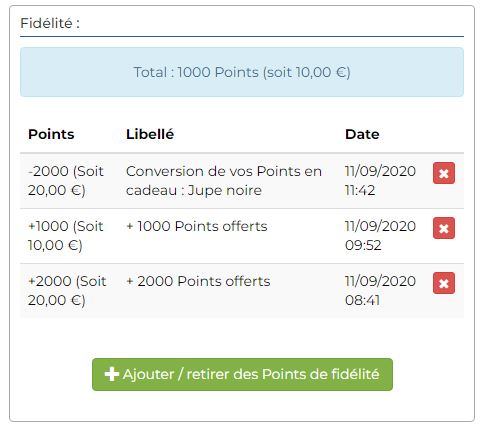This screenshot has height=431, width=489.
Task: Click the Date column header
Action: [x=362, y=134]
